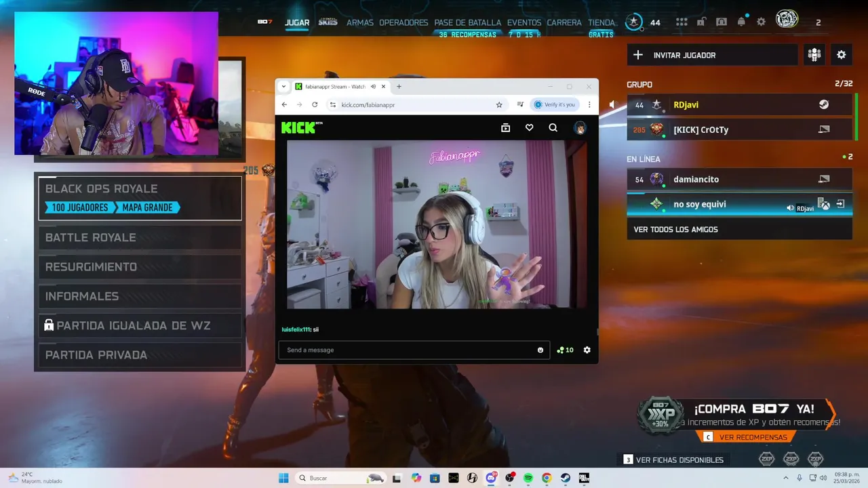Image resolution: width=868 pixels, height=488 pixels.
Task: Open the Kick following heart icon
Action: coord(530,127)
